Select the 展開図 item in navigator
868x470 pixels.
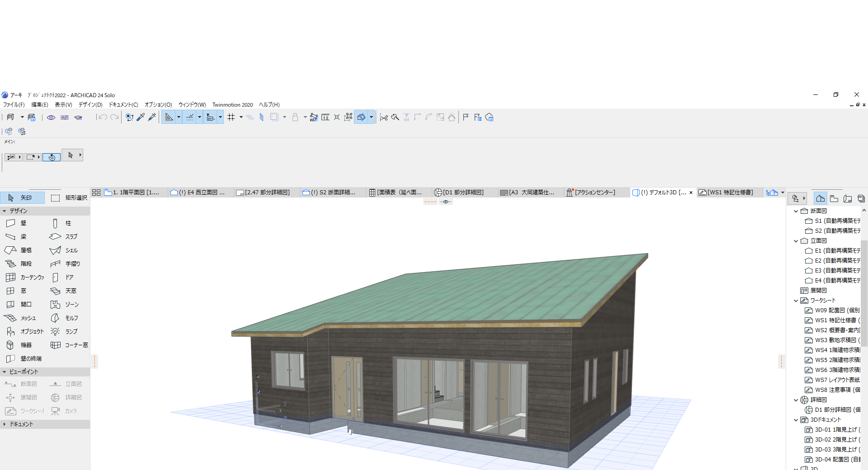click(814, 291)
